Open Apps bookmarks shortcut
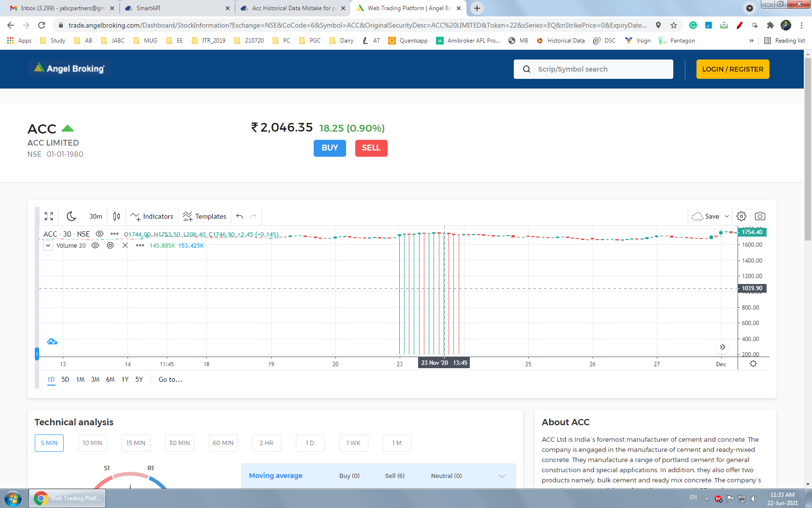The image size is (812, 508). (19, 41)
